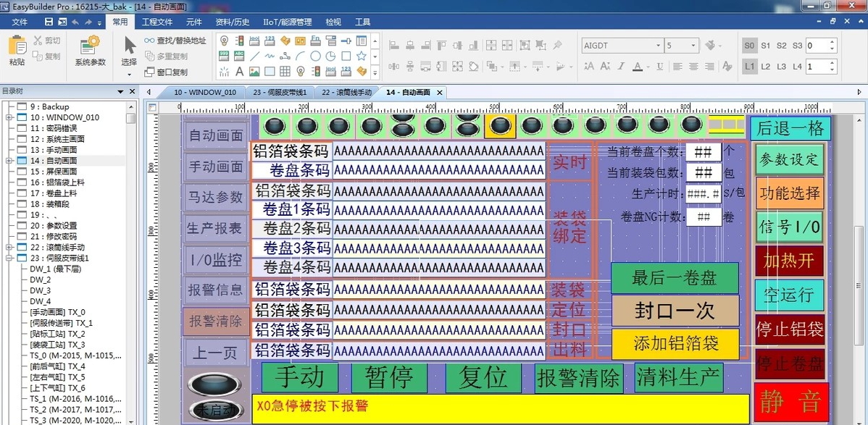Select the Pie shape tool
The width and height of the screenshot is (868, 425).
[x=330, y=56]
